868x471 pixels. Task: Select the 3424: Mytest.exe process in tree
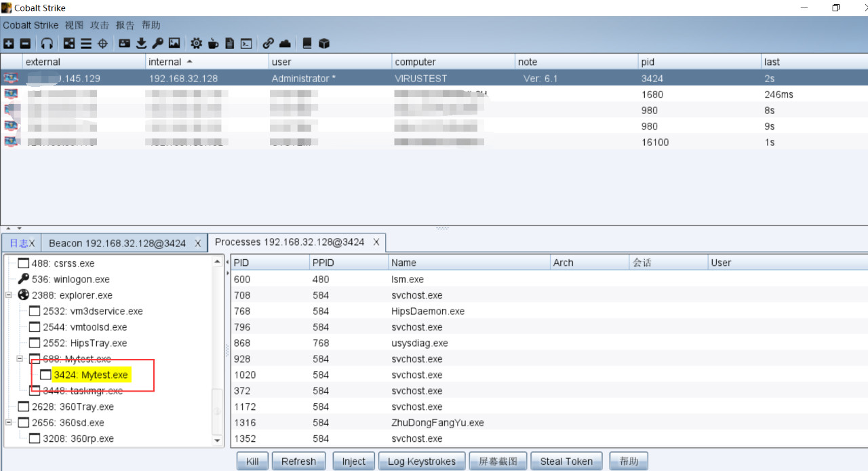(x=91, y=375)
